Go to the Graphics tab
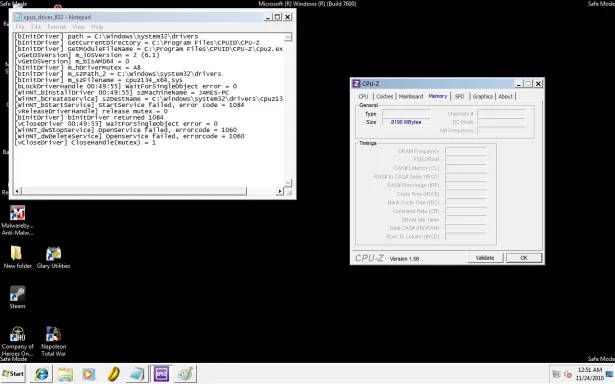The image size is (615, 384). tap(482, 96)
